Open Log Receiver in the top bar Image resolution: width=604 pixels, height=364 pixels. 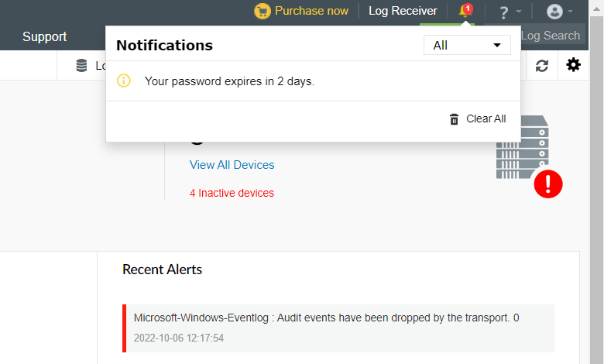point(403,11)
